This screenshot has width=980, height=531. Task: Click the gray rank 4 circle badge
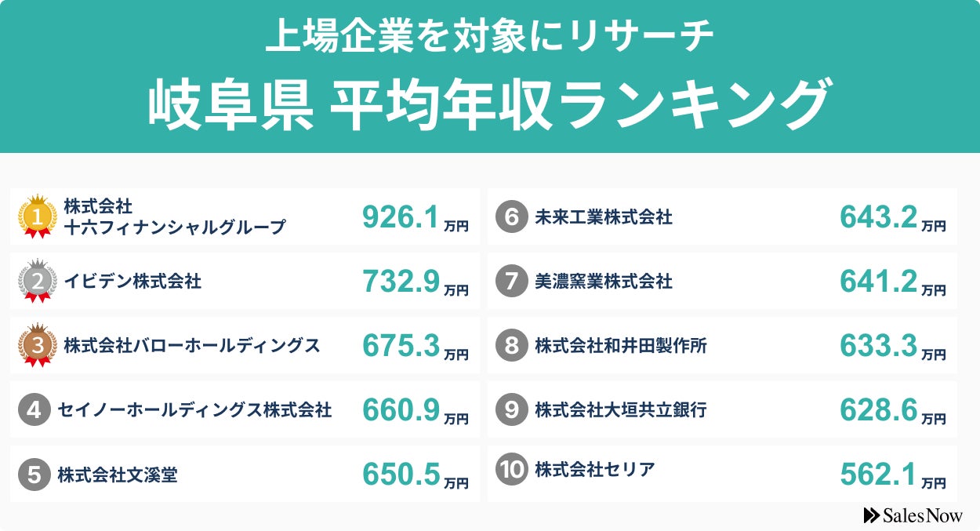click(34, 410)
